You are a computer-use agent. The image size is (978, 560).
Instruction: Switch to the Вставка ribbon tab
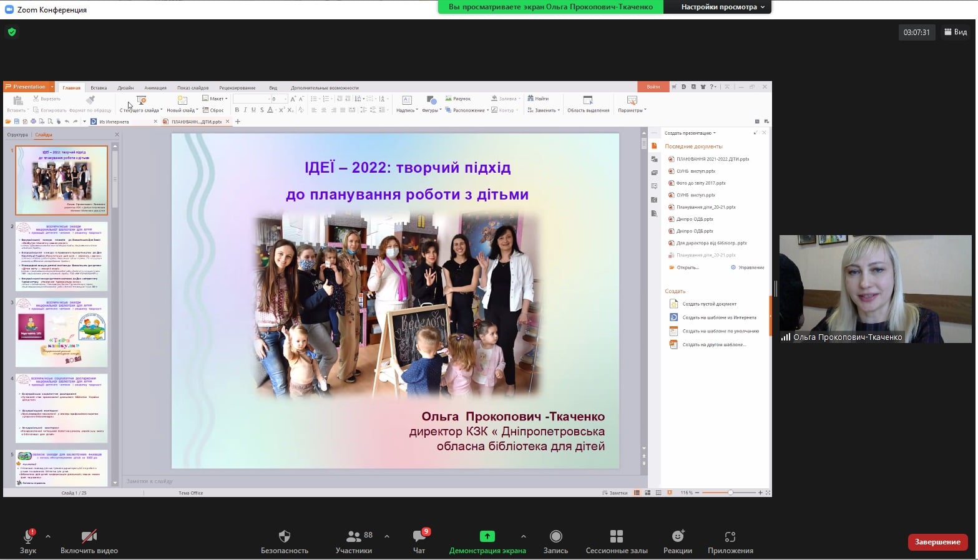click(99, 88)
